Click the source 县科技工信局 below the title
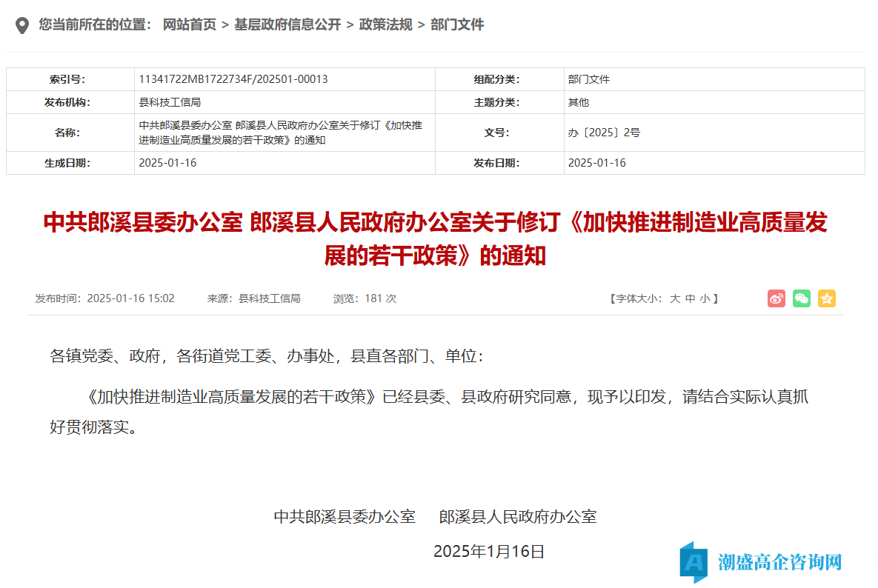878x588 pixels. 269,298
